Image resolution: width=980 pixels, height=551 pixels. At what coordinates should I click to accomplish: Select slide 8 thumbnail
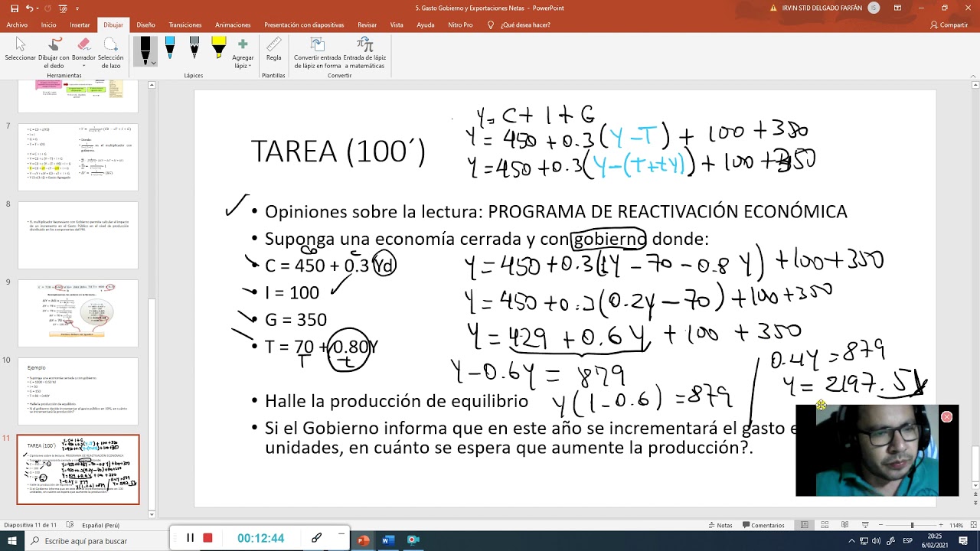[77, 235]
